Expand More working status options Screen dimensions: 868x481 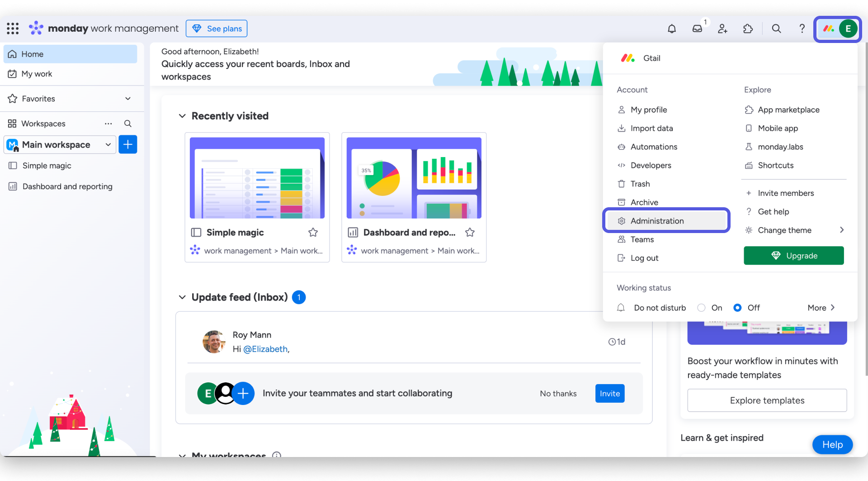pos(821,308)
